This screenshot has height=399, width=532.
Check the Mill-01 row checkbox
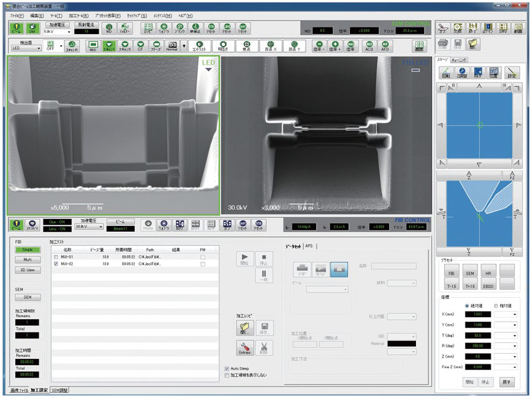(x=56, y=257)
